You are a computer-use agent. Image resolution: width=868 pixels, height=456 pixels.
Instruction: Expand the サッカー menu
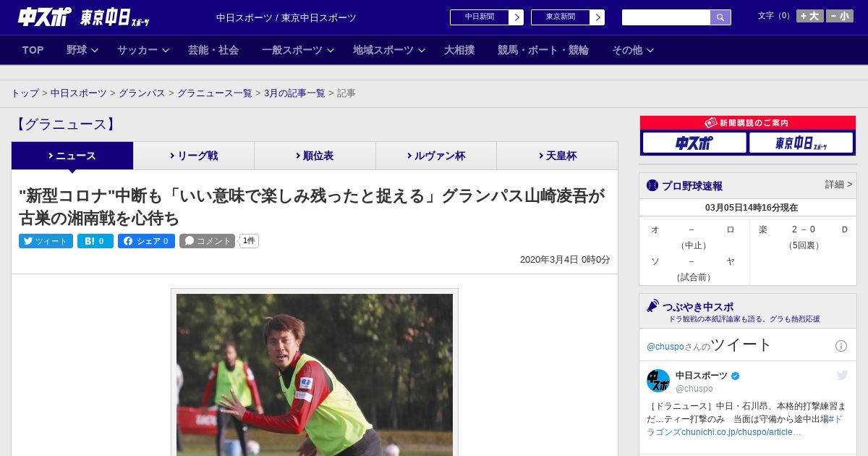143,50
